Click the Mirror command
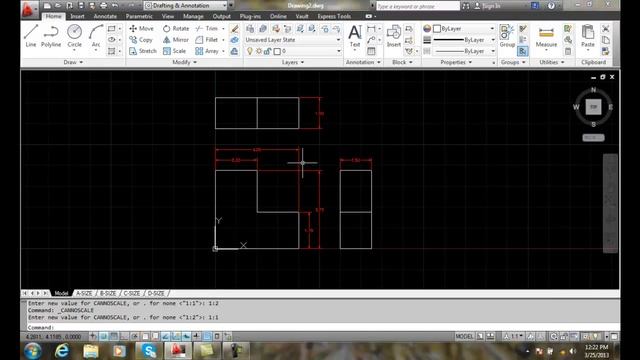Screen dimensions: 640x360 coord(176,40)
